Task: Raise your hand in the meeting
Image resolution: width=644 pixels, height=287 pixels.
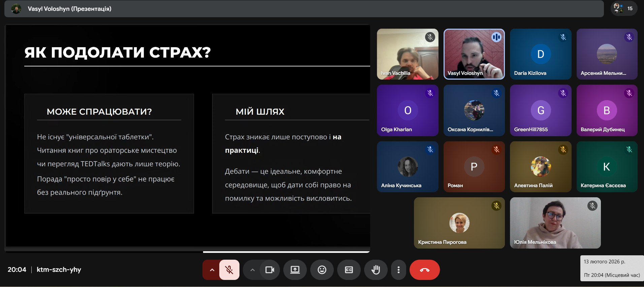Action: (376, 270)
